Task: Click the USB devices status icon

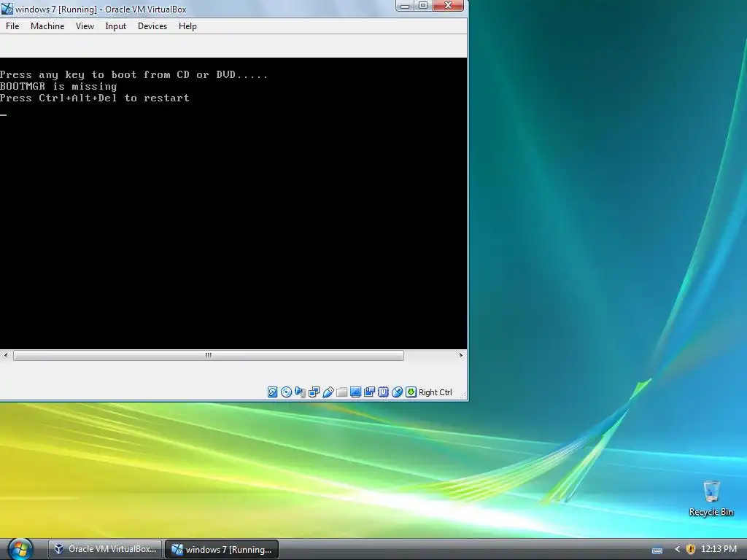Action: (x=328, y=392)
